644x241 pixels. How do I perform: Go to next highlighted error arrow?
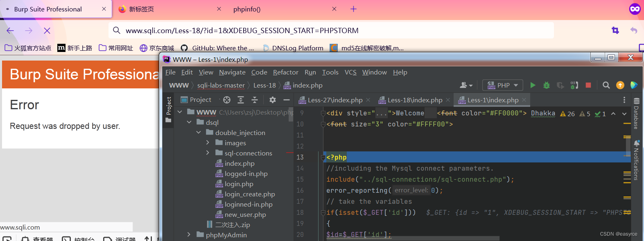624,114
